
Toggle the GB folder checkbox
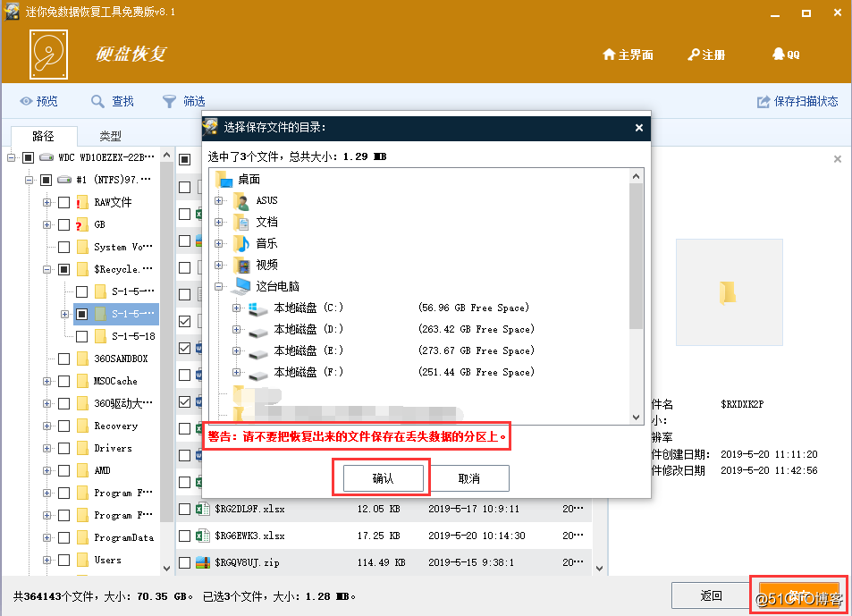63,225
